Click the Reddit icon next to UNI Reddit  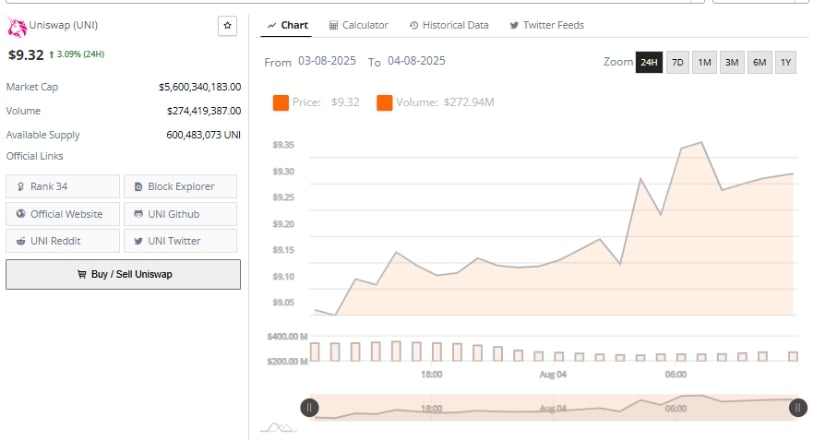(x=21, y=241)
